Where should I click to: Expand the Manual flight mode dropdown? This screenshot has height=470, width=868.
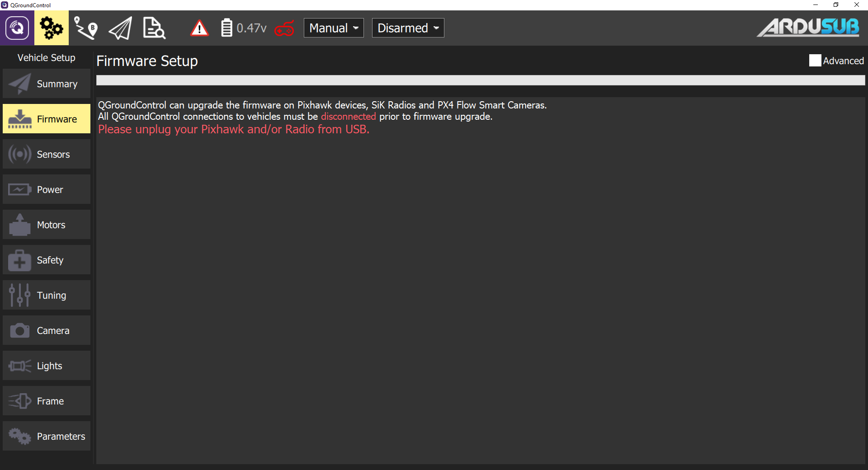[334, 28]
